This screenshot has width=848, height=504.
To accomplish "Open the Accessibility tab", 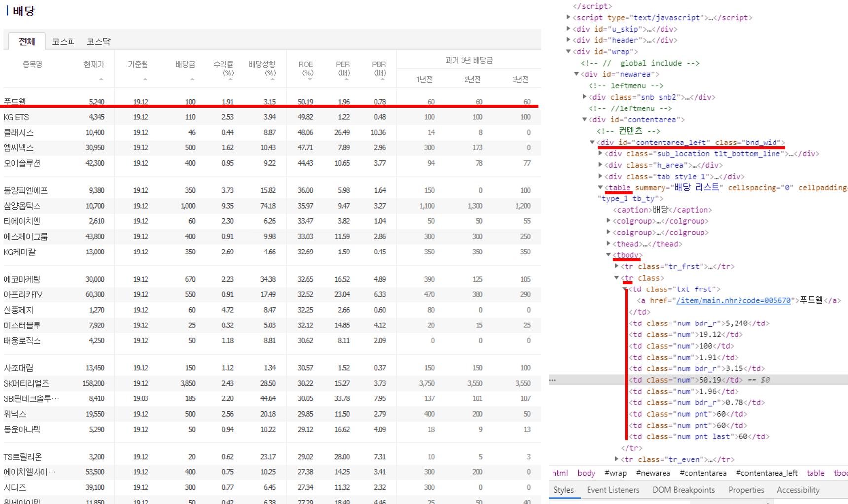I will [x=798, y=490].
